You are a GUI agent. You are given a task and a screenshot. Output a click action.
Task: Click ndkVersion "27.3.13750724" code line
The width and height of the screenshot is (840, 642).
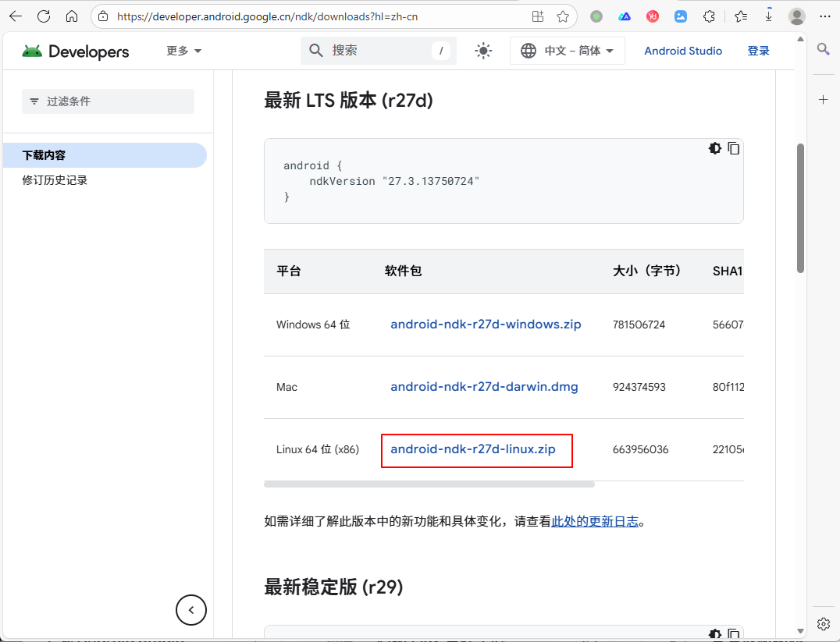point(394,182)
